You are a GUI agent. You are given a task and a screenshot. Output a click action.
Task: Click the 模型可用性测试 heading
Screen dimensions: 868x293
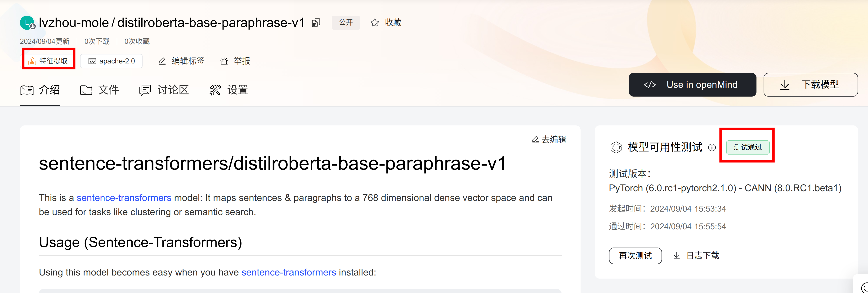(665, 147)
